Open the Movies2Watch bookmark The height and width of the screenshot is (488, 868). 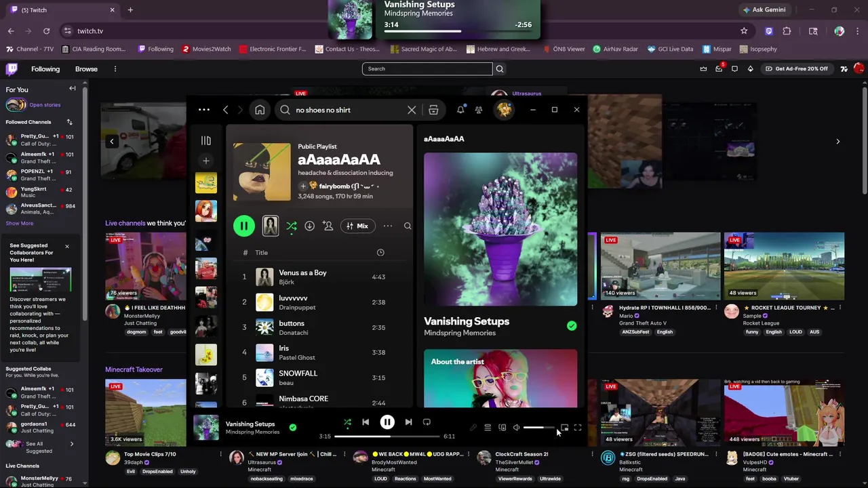pyautogui.click(x=206, y=49)
